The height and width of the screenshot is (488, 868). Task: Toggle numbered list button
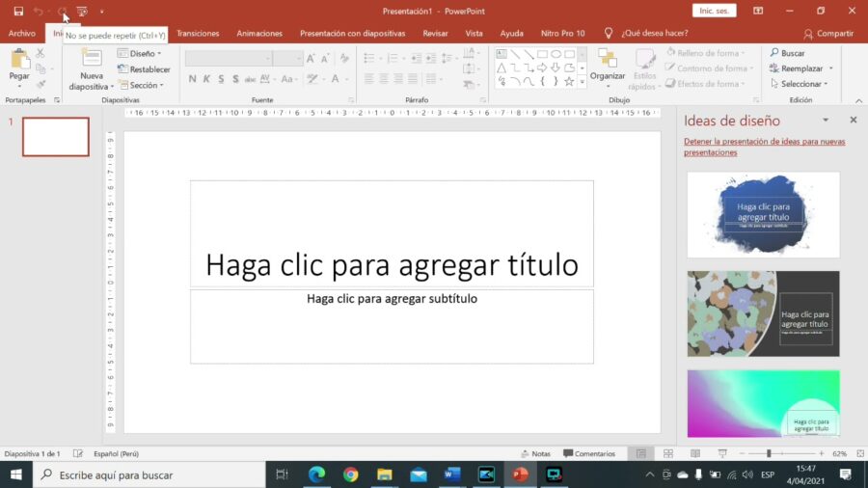pos(393,58)
